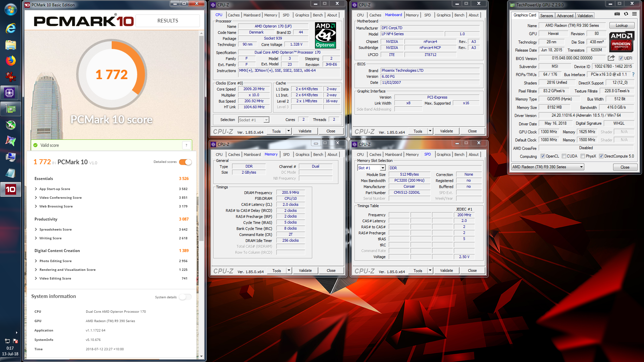The image size is (644, 362).
Task: Open the green round taskbar icon below GPU-Z
Action: [x=10, y=125]
